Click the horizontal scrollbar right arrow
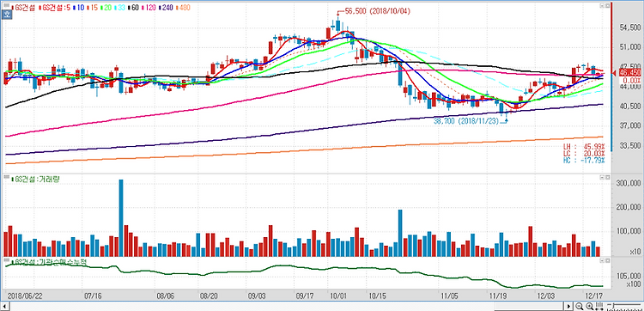644x311 pixels. click(568, 307)
